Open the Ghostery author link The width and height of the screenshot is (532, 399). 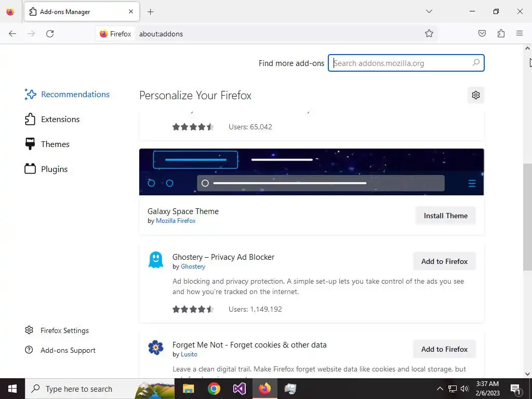coord(193,267)
